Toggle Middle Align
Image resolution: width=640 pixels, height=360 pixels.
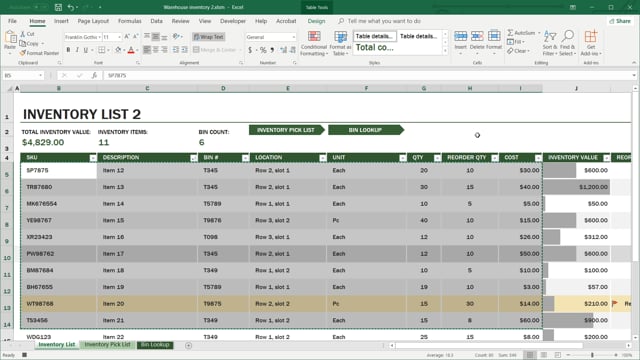156,37
